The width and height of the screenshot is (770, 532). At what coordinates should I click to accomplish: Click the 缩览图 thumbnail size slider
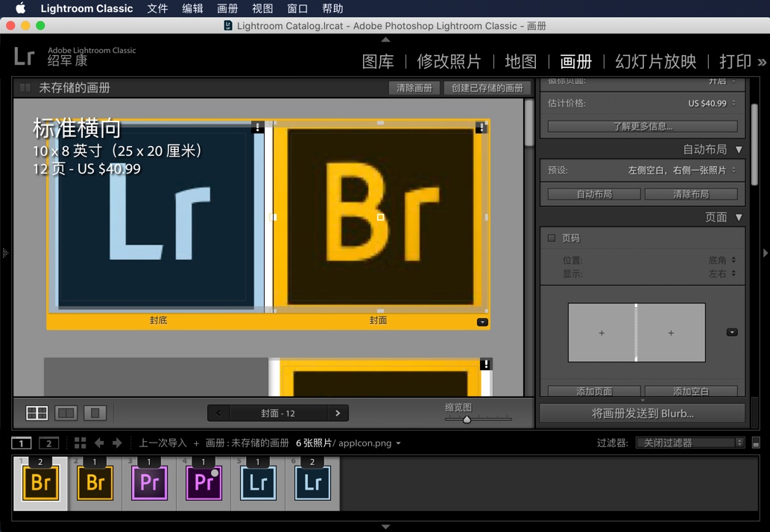[467, 419]
